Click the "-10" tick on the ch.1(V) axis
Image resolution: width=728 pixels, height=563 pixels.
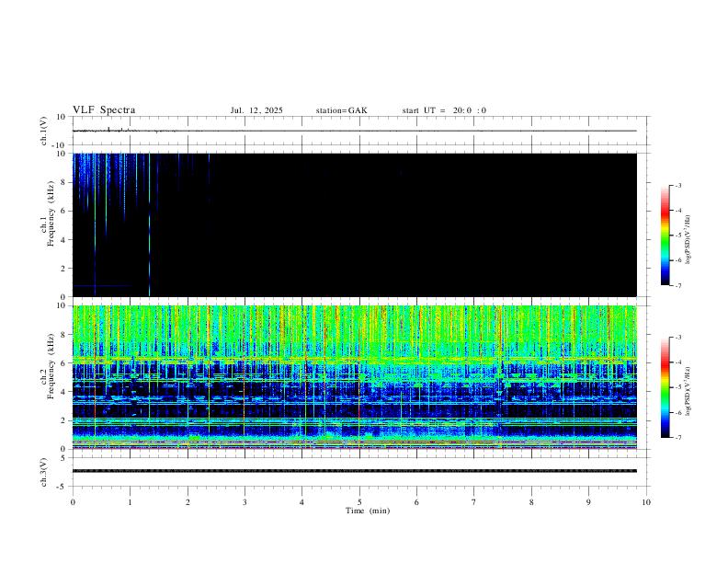(60, 145)
